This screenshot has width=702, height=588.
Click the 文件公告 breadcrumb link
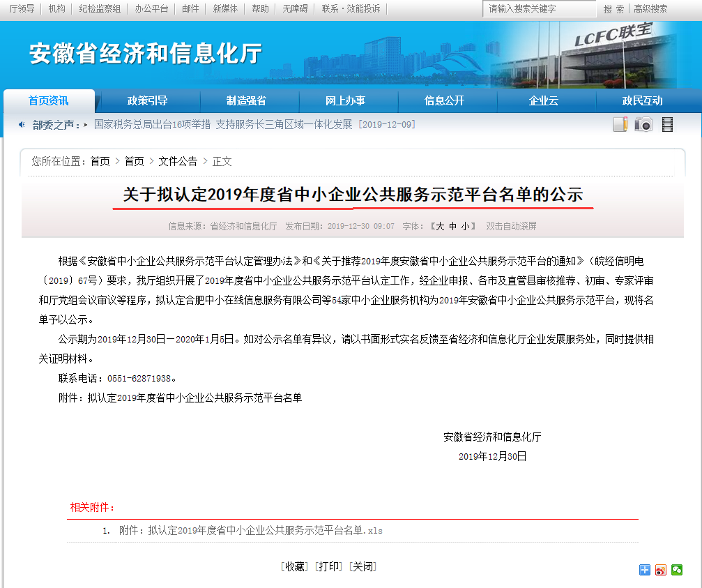pos(178,161)
